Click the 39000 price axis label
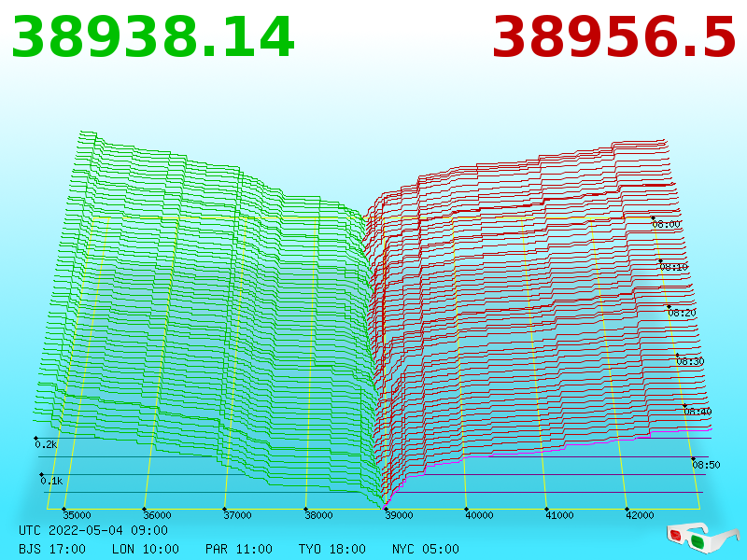747x560 pixels. click(399, 515)
